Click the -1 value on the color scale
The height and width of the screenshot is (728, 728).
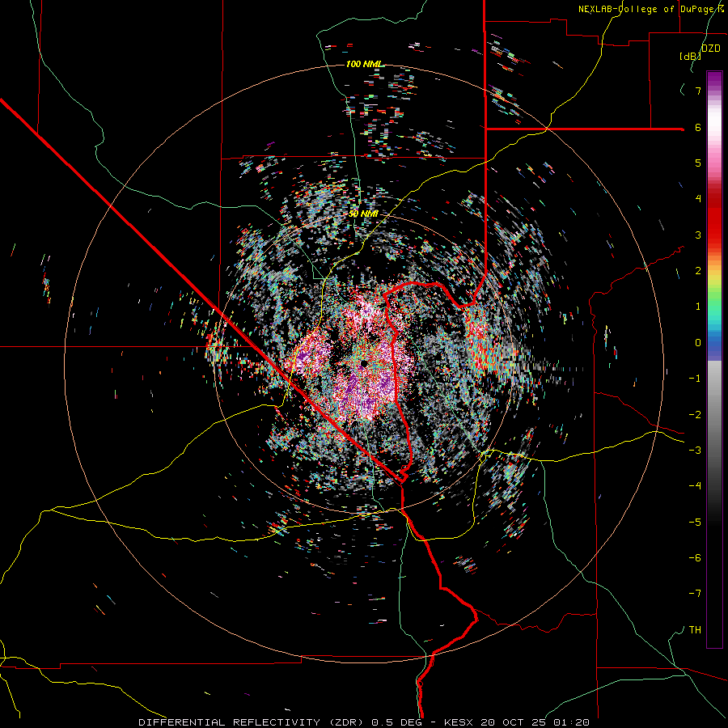coord(695,379)
